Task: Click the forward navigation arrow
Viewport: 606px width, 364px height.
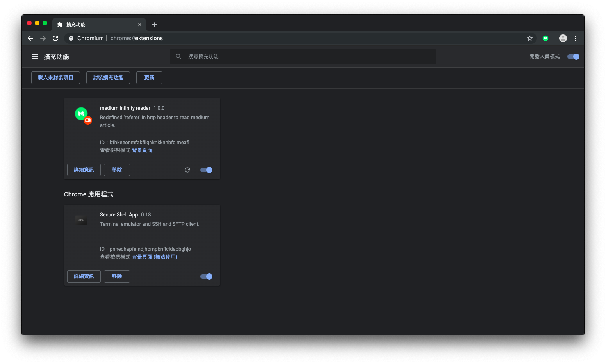Action: [43, 38]
